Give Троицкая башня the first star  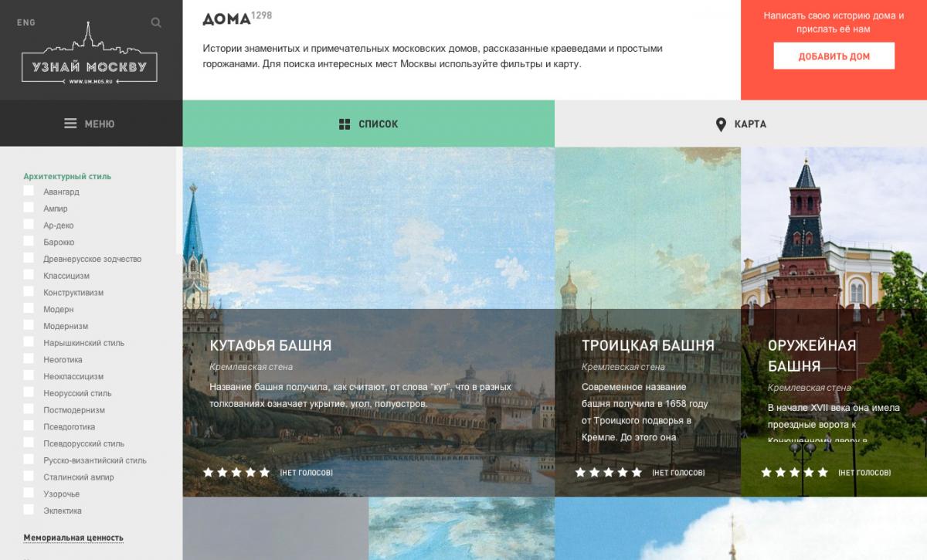(x=581, y=472)
